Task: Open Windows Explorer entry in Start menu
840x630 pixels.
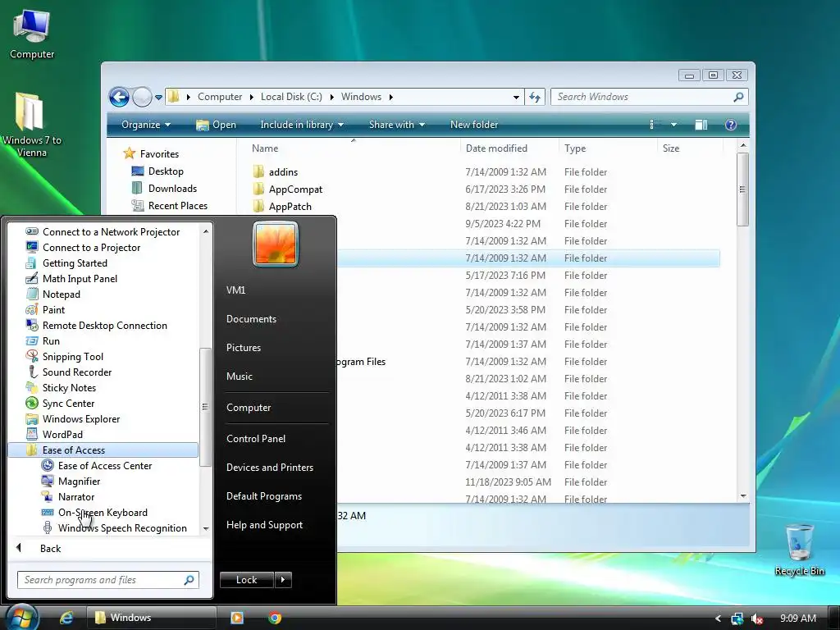Action: click(x=81, y=419)
